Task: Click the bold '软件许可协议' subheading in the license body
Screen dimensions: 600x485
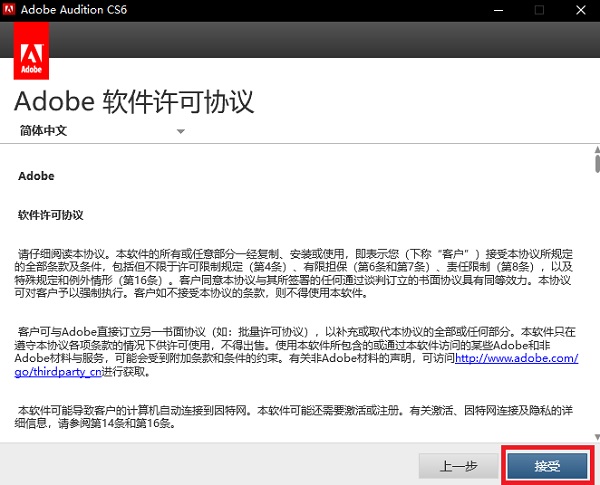Action: coord(50,214)
